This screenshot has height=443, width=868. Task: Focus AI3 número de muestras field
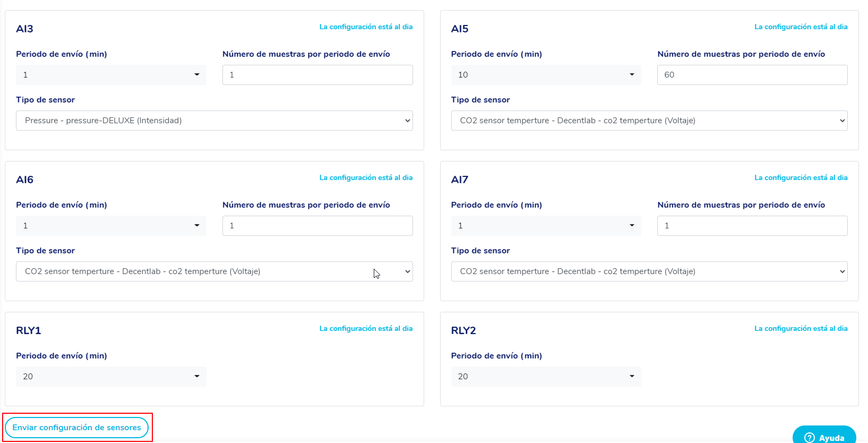click(317, 75)
